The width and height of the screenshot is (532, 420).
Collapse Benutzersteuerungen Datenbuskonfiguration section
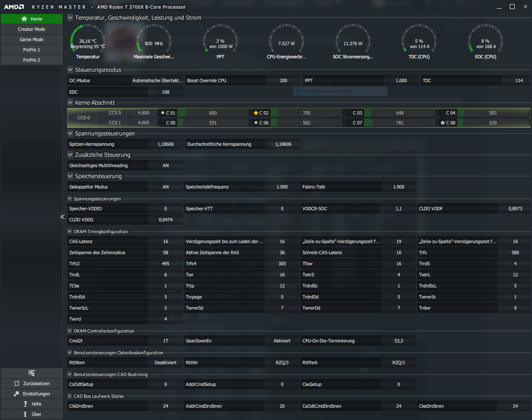tap(70, 353)
